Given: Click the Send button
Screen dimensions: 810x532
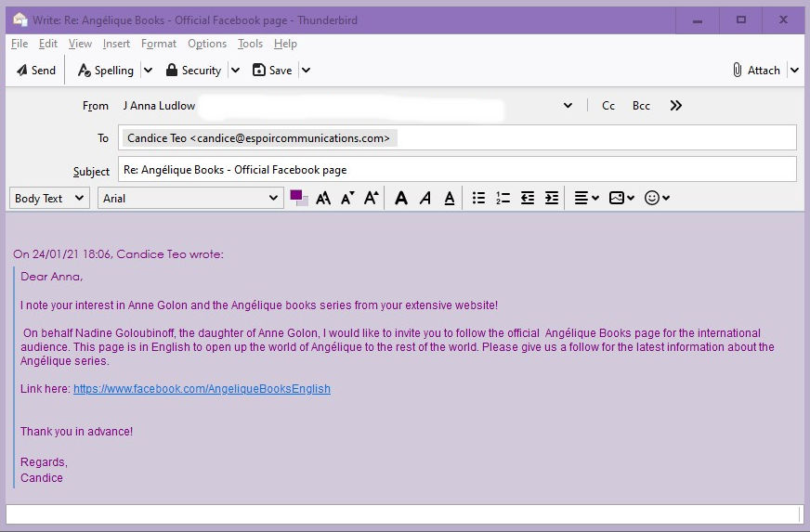Looking at the screenshot, I should (x=36, y=70).
